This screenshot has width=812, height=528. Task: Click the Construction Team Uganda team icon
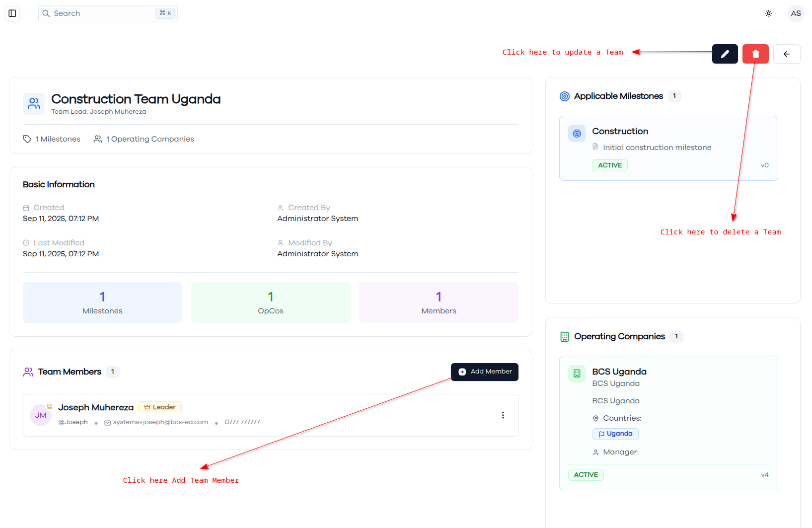[34, 104]
